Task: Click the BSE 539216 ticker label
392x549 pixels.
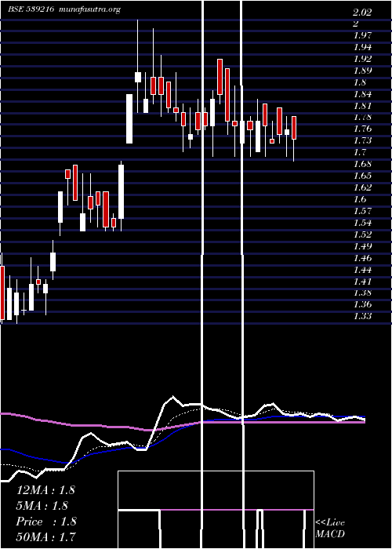Action: 31,9
